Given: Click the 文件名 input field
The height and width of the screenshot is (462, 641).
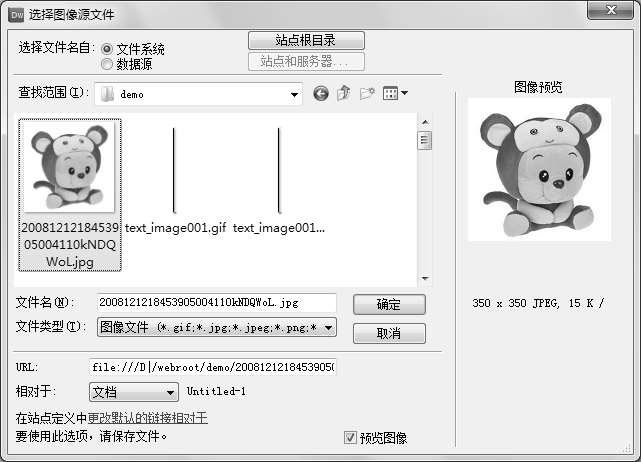Looking at the screenshot, I should click(x=217, y=303).
